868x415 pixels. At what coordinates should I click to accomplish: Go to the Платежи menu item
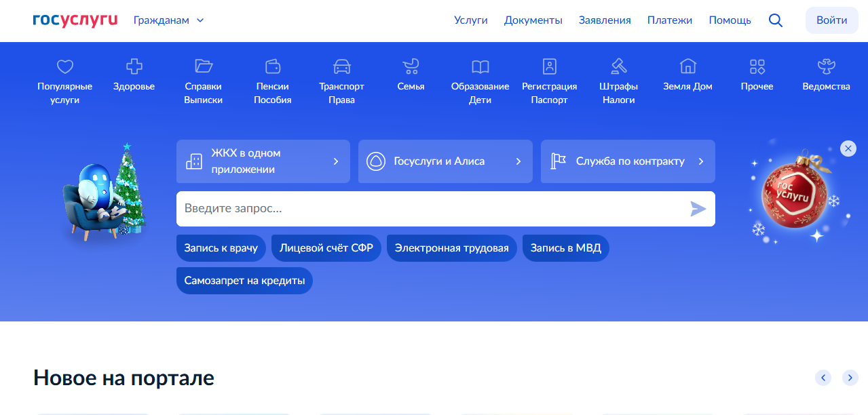(669, 20)
